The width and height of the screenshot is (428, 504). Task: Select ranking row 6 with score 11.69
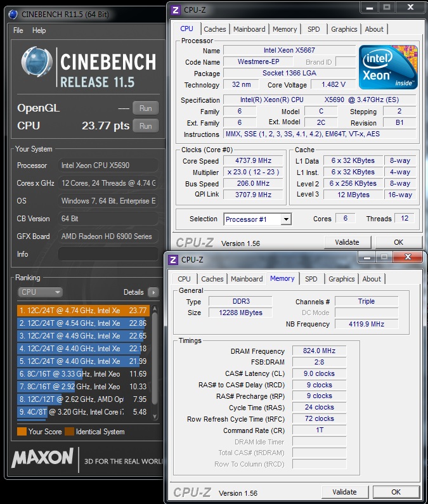[x=83, y=374]
